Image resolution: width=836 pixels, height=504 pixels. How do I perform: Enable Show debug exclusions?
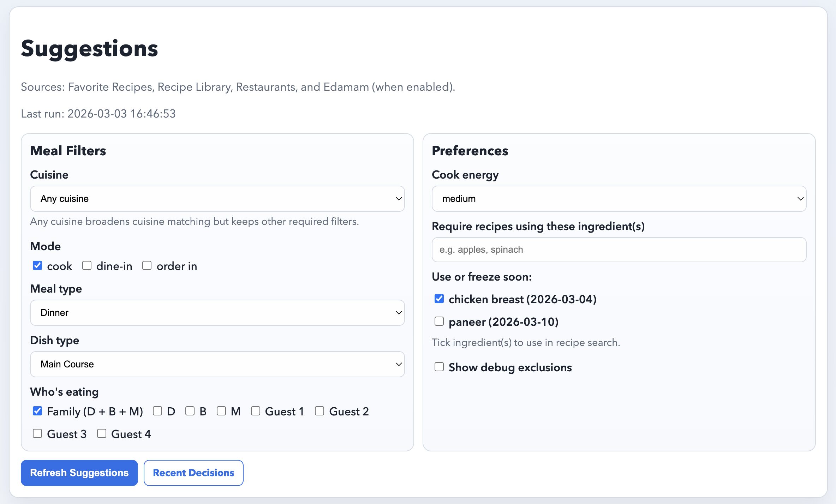(x=439, y=367)
